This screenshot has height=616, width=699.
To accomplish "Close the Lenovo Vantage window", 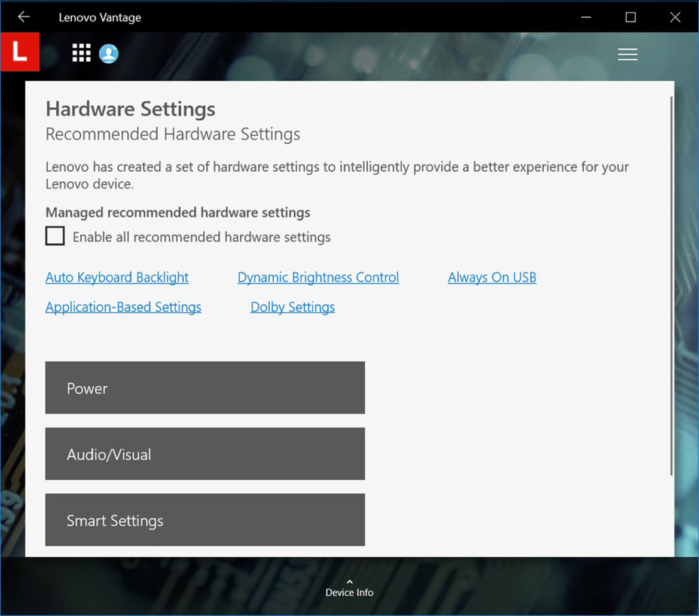I will (x=675, y=17).
